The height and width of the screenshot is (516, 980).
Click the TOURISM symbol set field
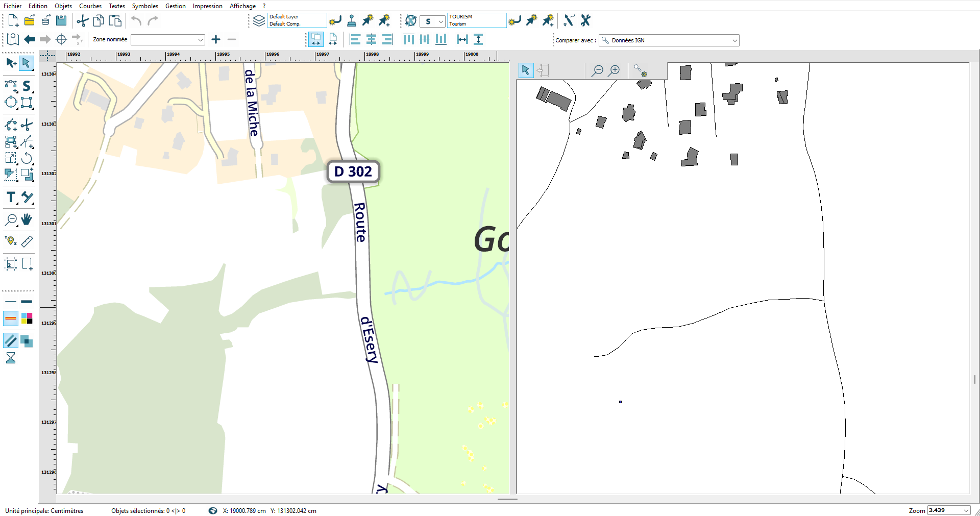click(x=476, y=20)
